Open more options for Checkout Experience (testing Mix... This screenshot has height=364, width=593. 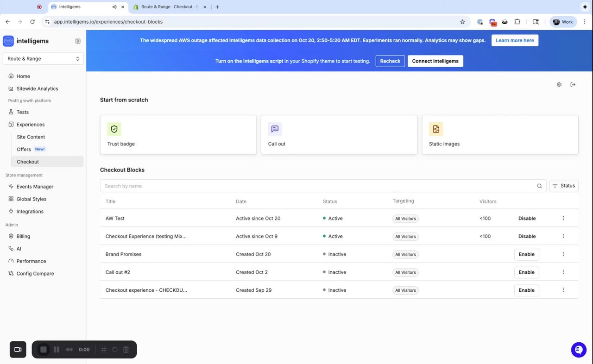point(563,236)
